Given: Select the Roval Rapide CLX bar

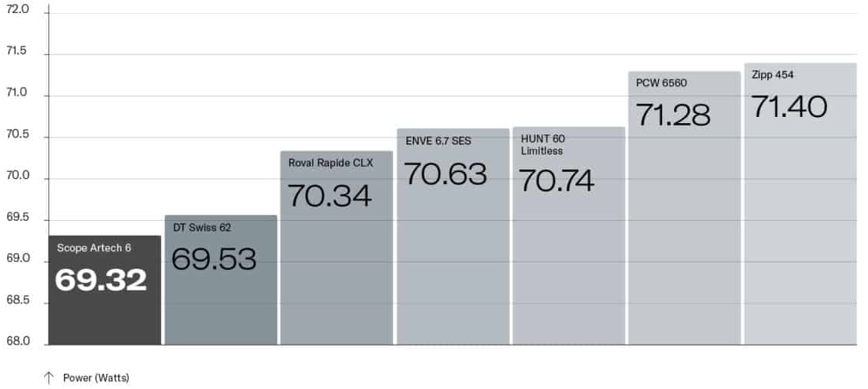Looking at the screenshot, I should pos(337,248).
